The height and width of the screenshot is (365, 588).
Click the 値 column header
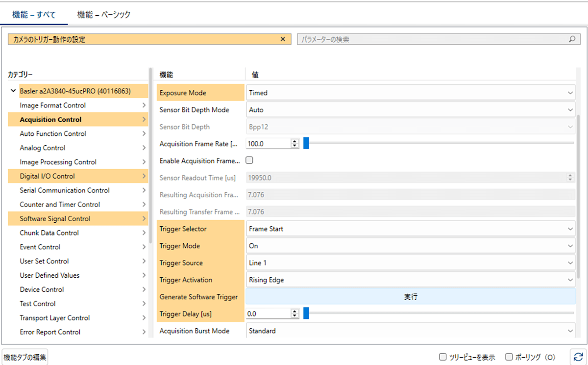(255, 75)
